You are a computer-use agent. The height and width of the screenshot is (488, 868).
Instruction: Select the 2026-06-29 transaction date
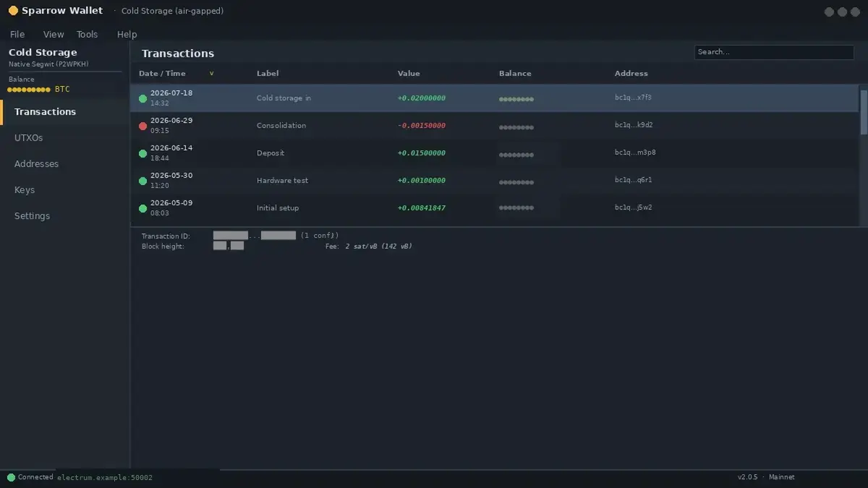[171, 121]
